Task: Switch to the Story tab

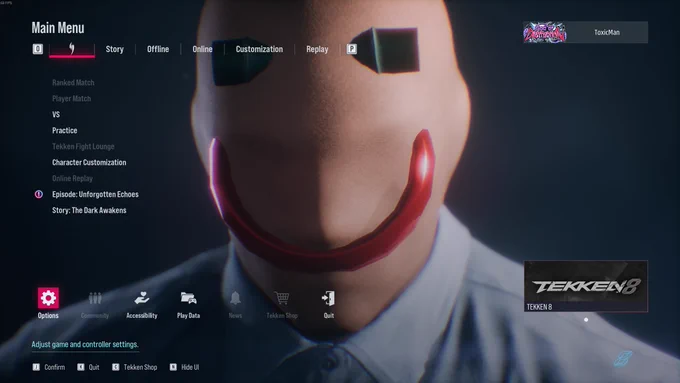Action: 114,49
